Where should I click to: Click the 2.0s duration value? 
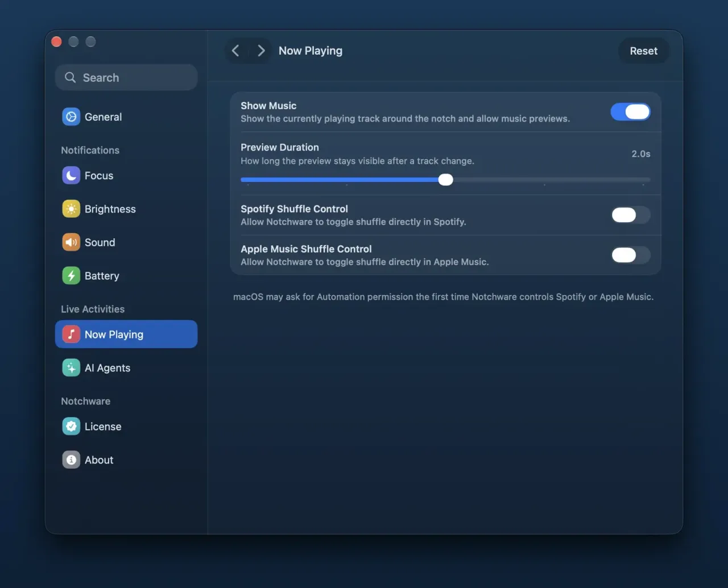click(x=640, y=154)
